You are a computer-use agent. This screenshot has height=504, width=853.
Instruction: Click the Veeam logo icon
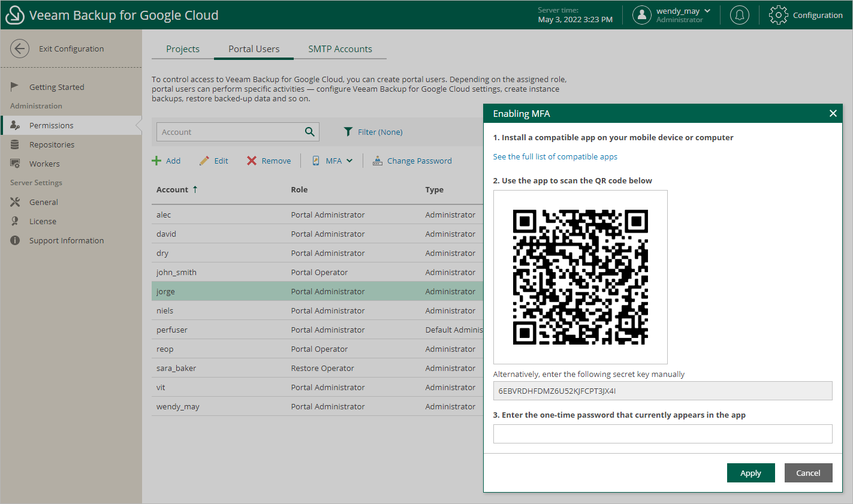pyautogui.click(x=14, y=15)
